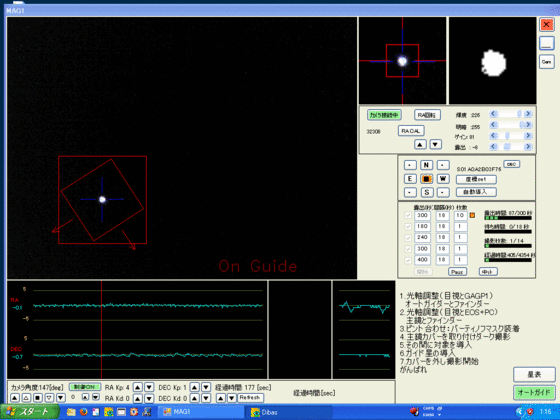The image size is (560, 420).
Task: Click the RA CAL button
Action: 411,131
